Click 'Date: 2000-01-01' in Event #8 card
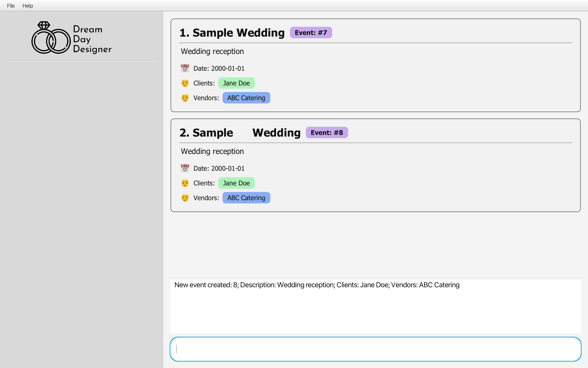This screenshot has height=368, width=588. click(x=219, y=168)
